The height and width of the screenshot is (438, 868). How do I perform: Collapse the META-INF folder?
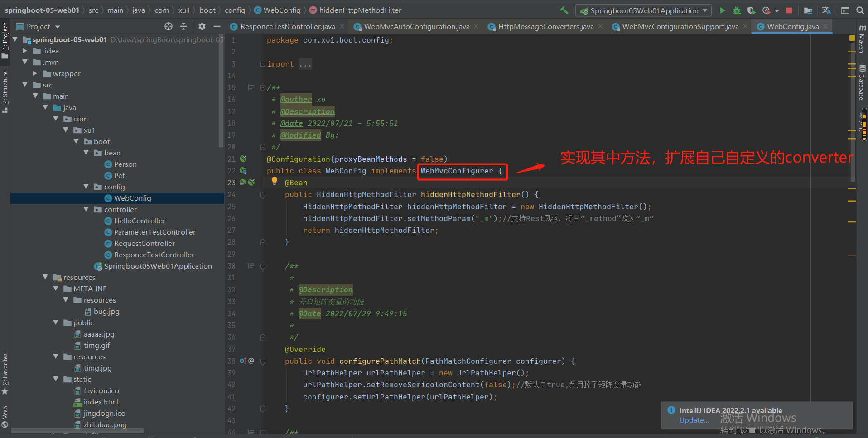[56, 289]
